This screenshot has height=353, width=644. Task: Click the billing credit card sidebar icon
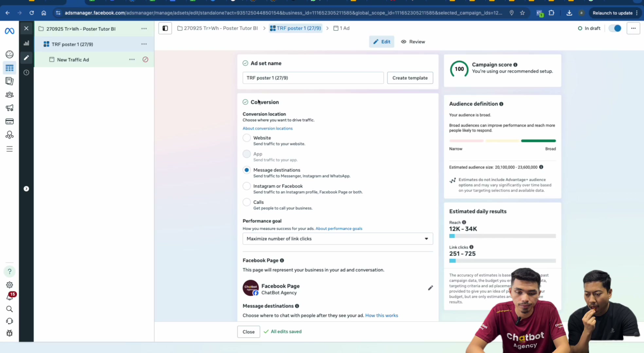click(x=9, y=122)
